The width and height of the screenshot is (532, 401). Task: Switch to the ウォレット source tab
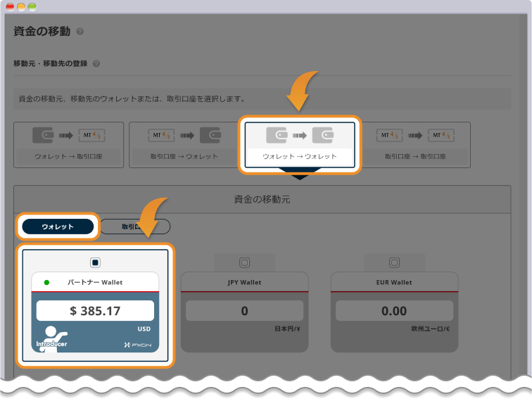click(58, 227)
